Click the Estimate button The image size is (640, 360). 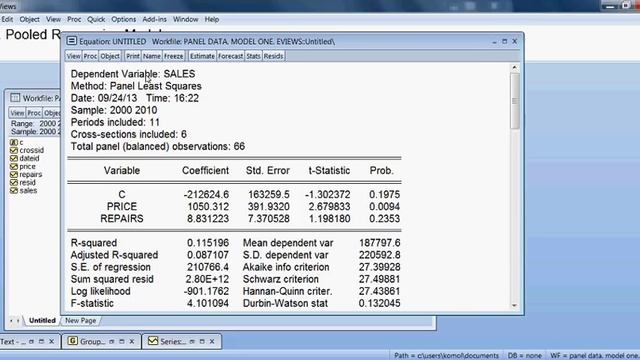202,56
